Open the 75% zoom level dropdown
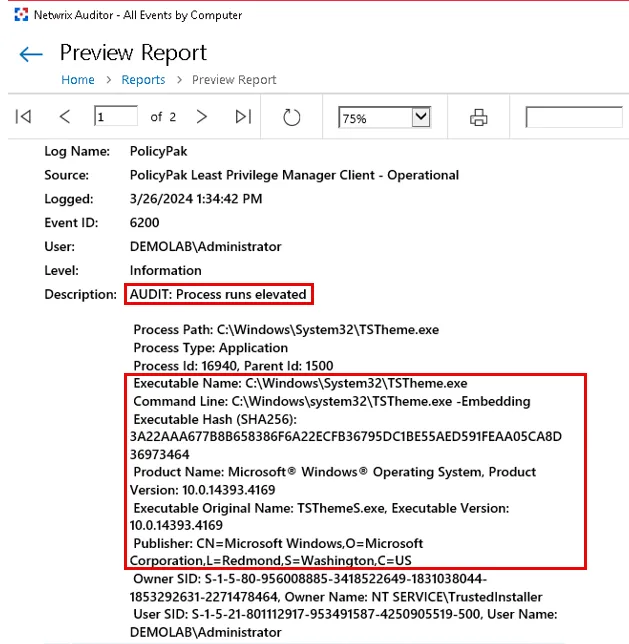Image resolution: width=629 pixels, height=644 pixels. (x=420, y=118)
